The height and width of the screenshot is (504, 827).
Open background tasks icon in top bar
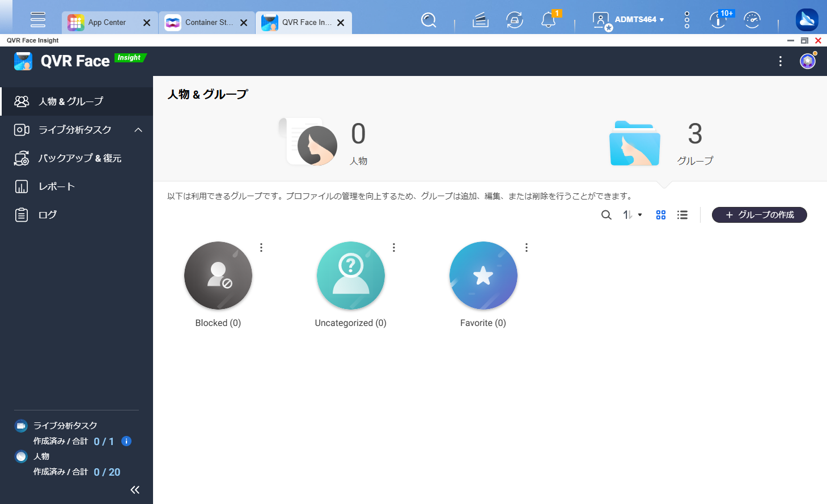pyautogui.click(x=481, y=20)
